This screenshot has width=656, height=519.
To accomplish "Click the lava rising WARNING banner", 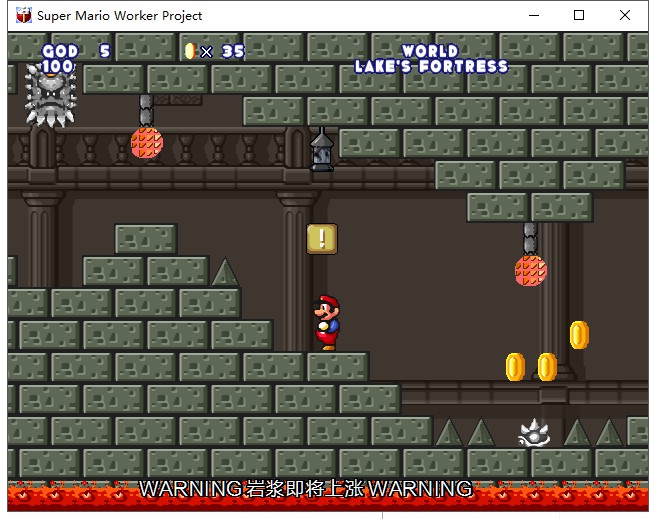I will point(306,488).
